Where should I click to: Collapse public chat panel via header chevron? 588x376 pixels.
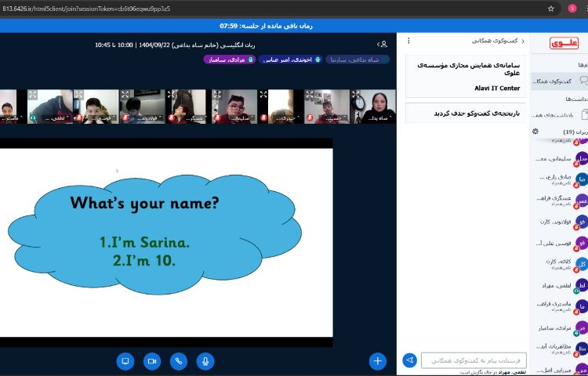point(523,42)
